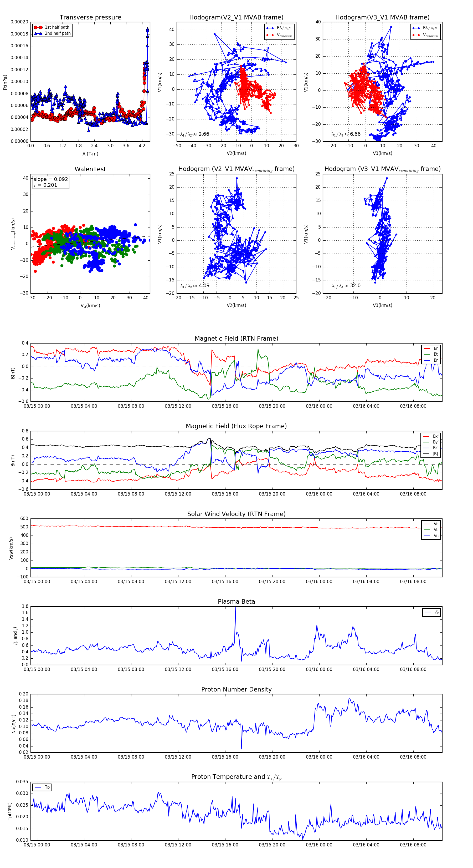Click the WalenTest "V_remaining(km/s)" y-axis label

[x=13, y=234]
